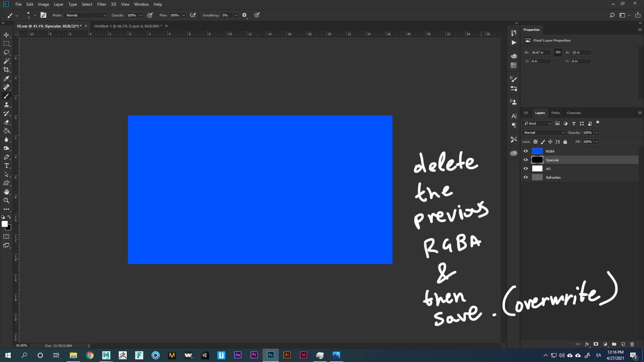The width and height of the screenshot is (644, 362).
Task: Select the Eraser tool
Action: (x=6, y=122)
